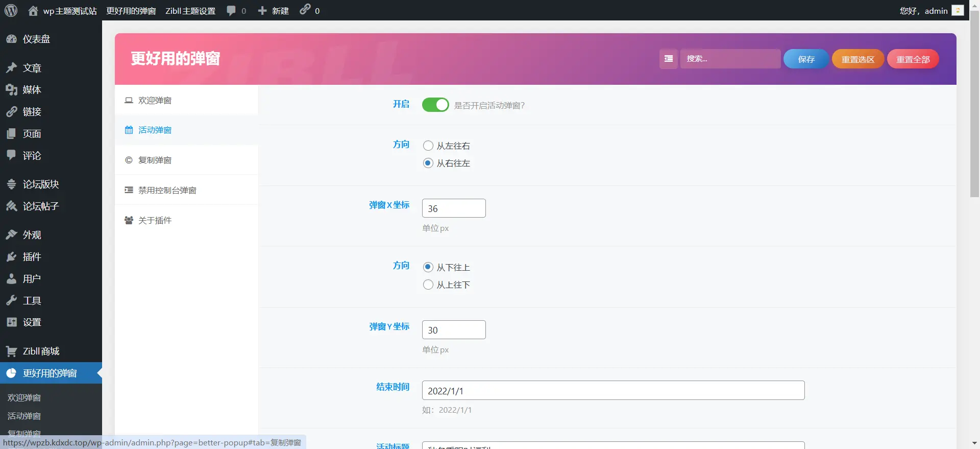Open the 禁用控制台弹窗 tab
This screenshot has width=980, height=449.
click(x=167, y=191)
